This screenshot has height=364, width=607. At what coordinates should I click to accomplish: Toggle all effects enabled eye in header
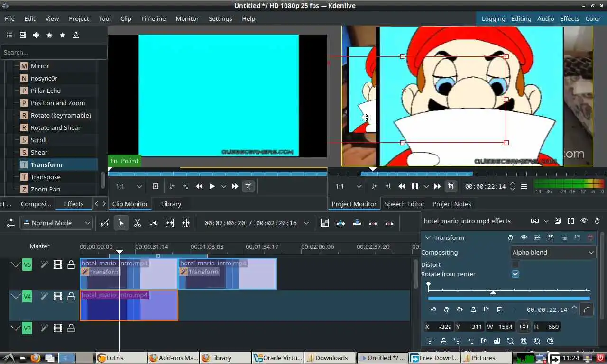(x=584, y=221)
